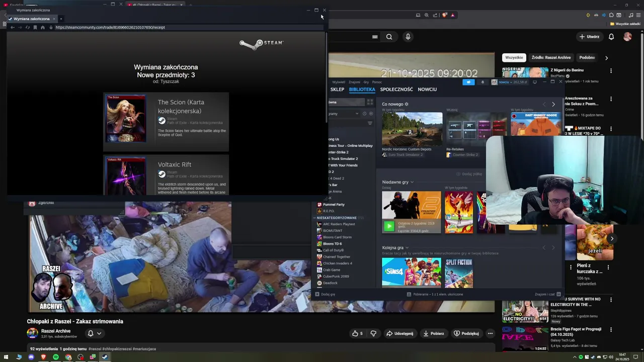
Task: Click Steam announcements megaphone button
Action: tap(468, 82)
